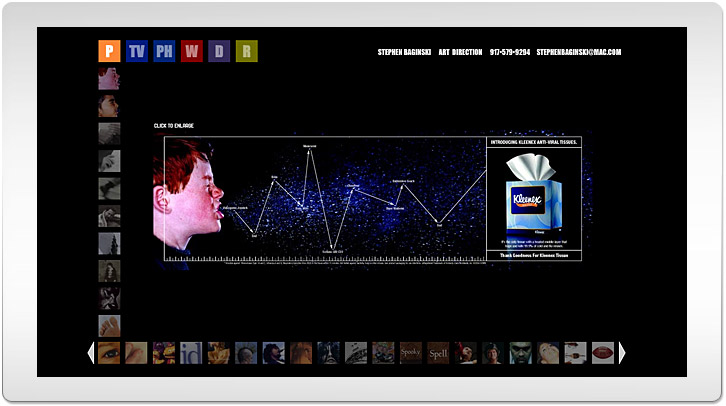Open the dark face close-up thumbnail in bottom strip
Viewport: 726px width, 406px height.
(520, 353)
